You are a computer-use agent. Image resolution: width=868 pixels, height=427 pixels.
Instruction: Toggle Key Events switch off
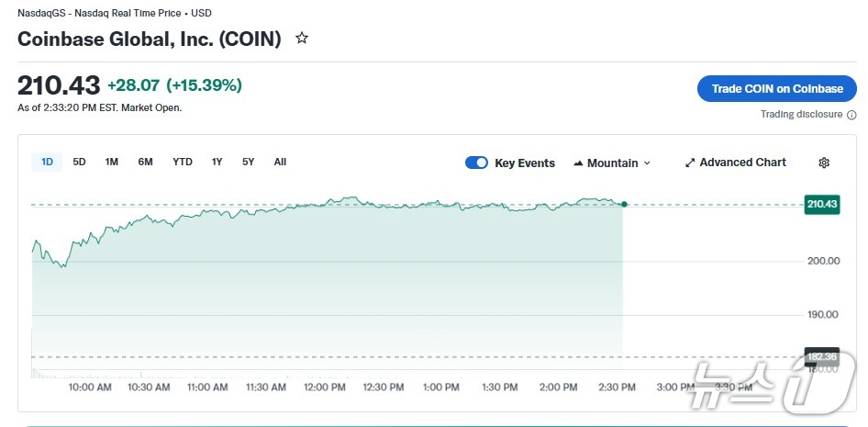(476, 163)
